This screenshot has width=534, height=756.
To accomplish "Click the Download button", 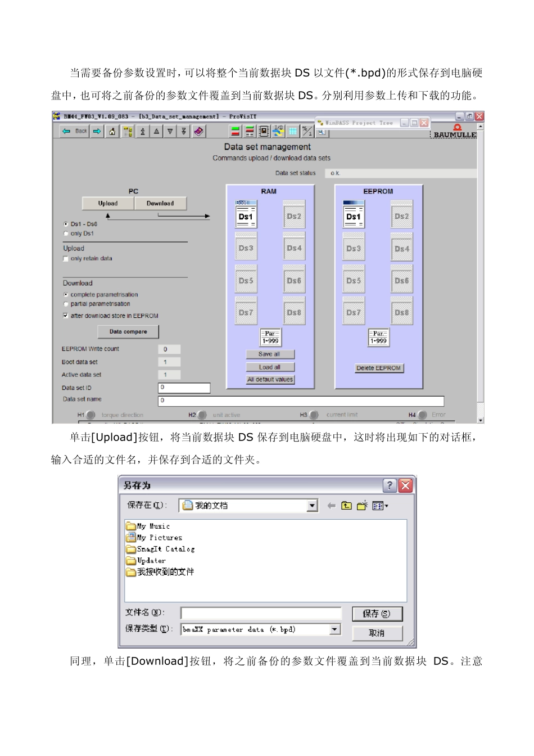I will pos(160,204).
